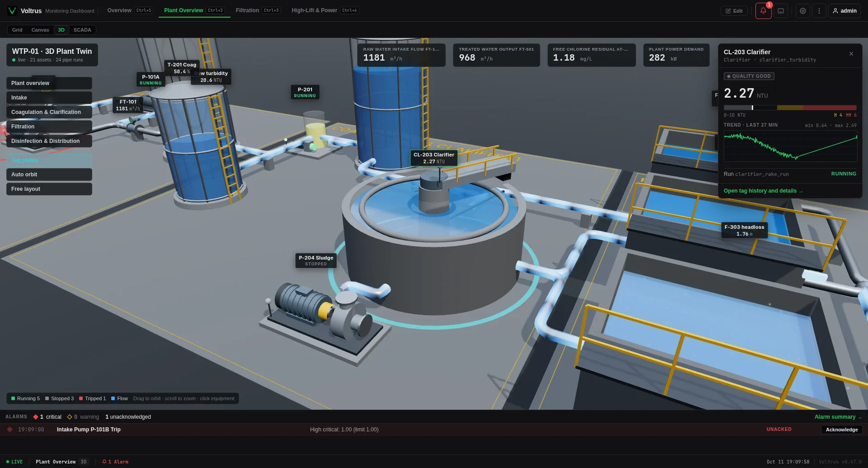Switch layout to Canvas view
Viewport: 868px width, 468px height.
click(x=40, y=30)
